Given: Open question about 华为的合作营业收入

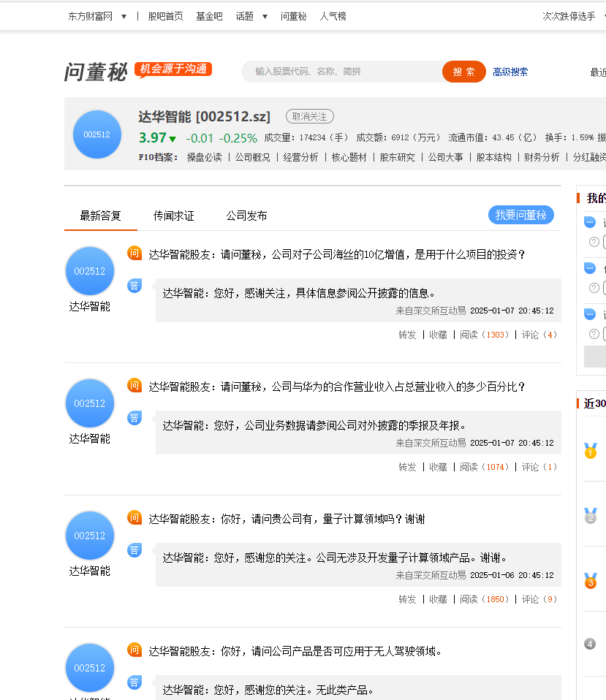Looking at the screenshot, I should [337, 387].
